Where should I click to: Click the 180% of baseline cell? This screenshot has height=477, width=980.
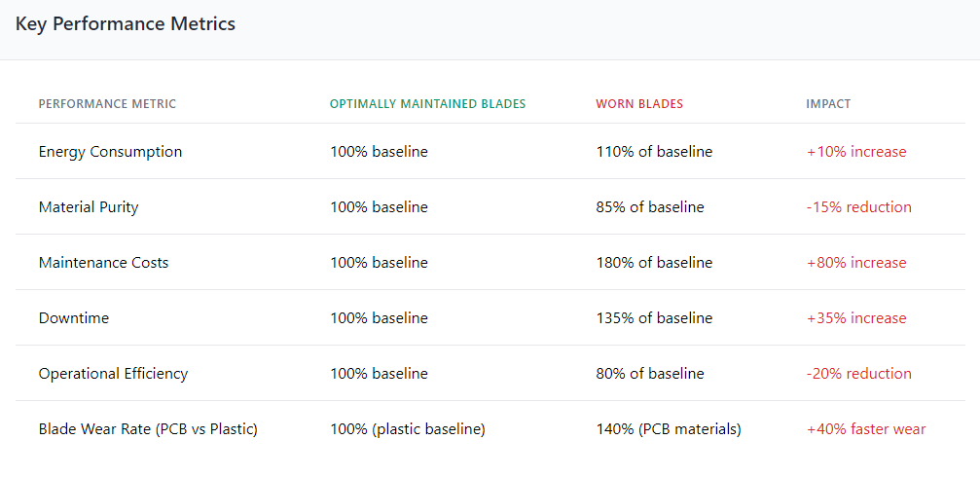point(654,263)
